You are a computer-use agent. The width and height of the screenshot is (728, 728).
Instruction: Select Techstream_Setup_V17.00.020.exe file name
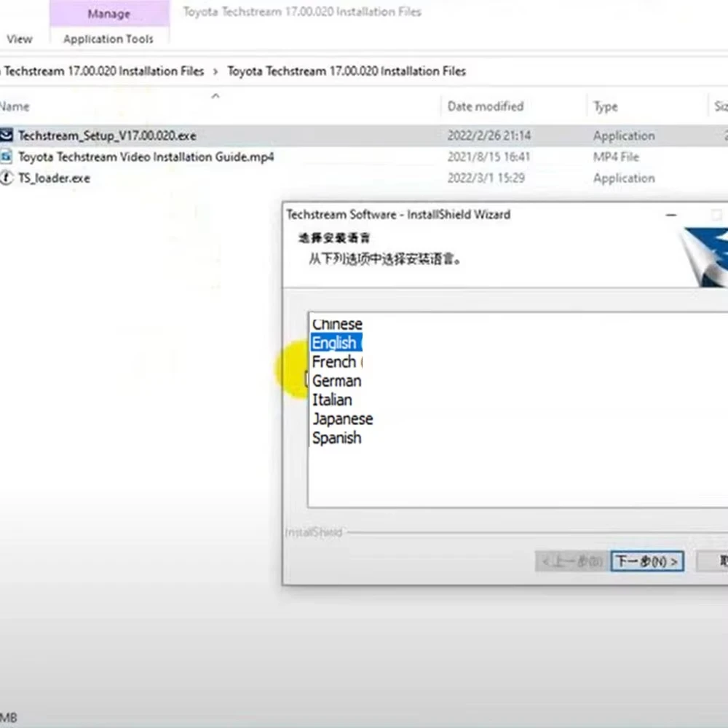pyautogui.click(x=107, y=135)
